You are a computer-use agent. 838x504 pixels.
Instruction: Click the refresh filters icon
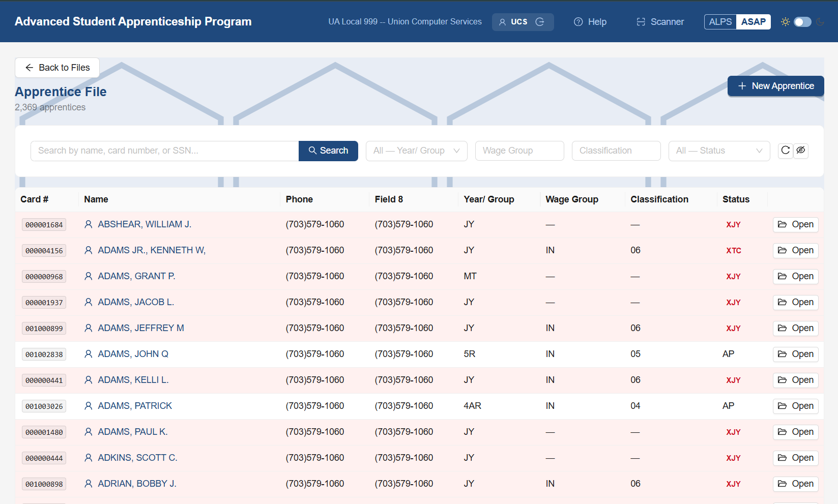coord(785,151)
